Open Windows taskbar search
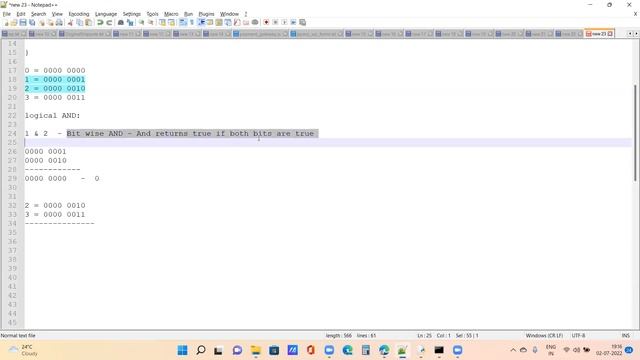 pyautogui.click(x=201, y=350)
